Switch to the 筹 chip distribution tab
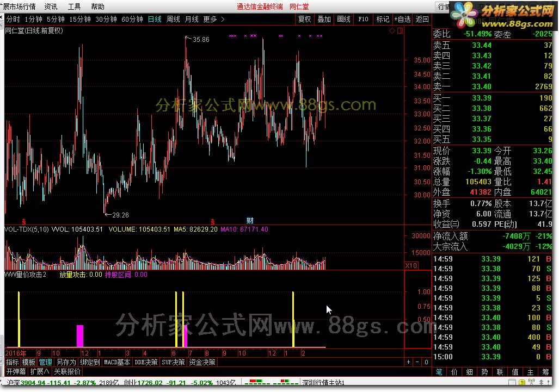This screenshot has height=392, width=559. click(545, 372)
